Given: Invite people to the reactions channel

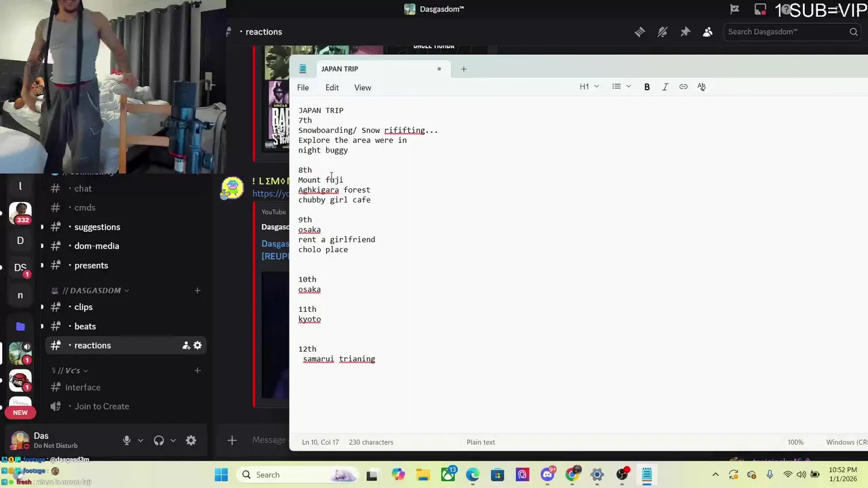Looking at the screenshot, I should pyautogui.click(x=186, y=346).
